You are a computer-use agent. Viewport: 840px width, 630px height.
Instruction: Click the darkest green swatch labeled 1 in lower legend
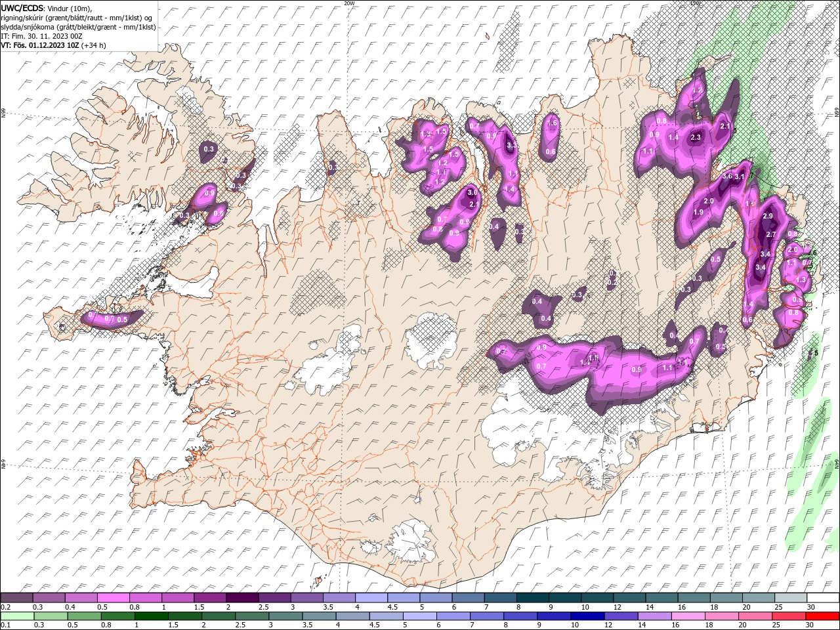point(152,616)
